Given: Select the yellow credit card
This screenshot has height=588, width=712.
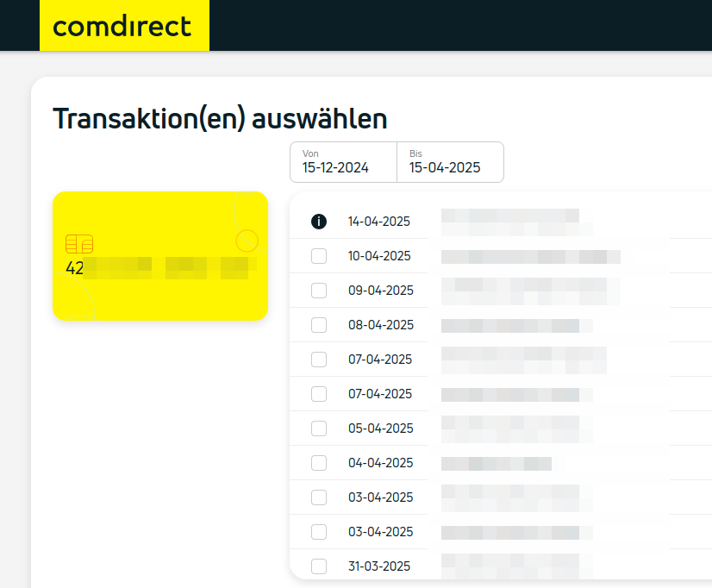Looking at the screenshot, I should [x=160, y=256].
